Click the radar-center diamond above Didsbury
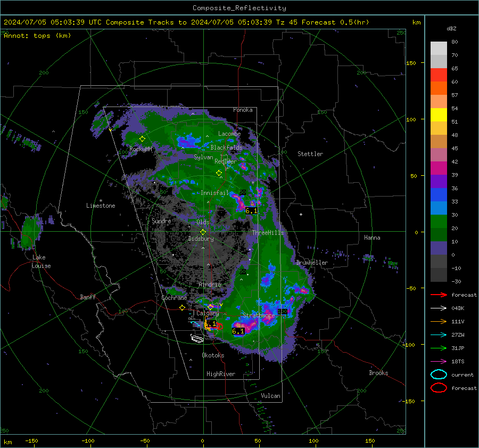Screen dimensions: 479x448 pos(203,232)
